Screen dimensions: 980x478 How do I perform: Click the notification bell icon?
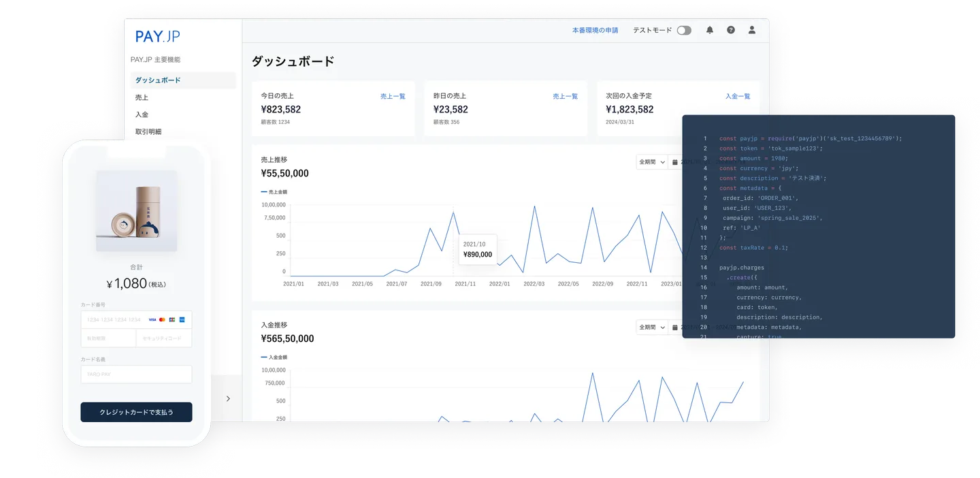click(x=710, y=30)
